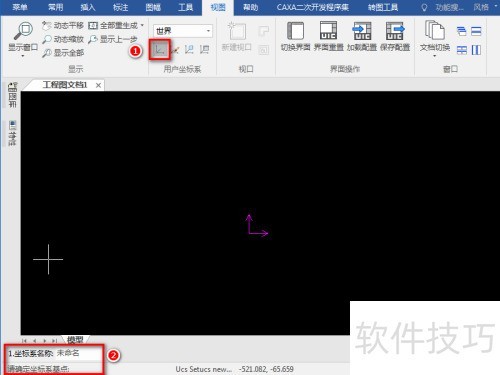Click the first-sheet navigation arrow
The image size is (500, 375).
click(24, 341)
